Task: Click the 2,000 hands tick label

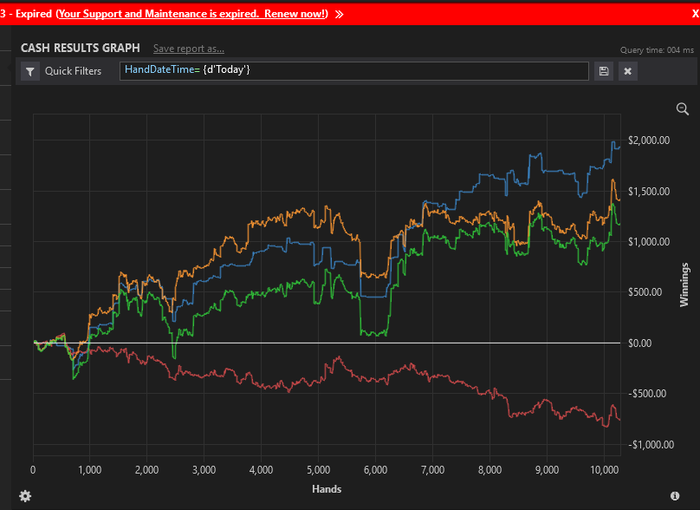Action: tap(147, 470)
